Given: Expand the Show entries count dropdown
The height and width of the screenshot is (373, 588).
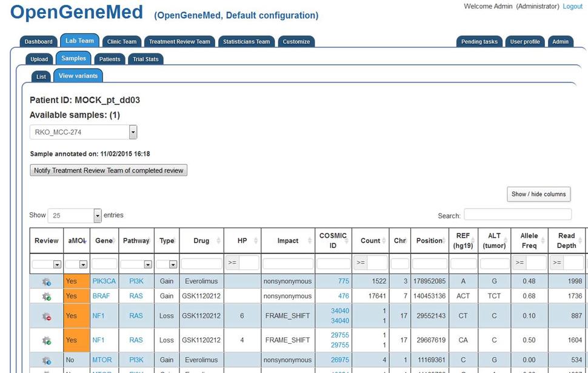Looking at the screenshot, I should [x=97, y=215].
